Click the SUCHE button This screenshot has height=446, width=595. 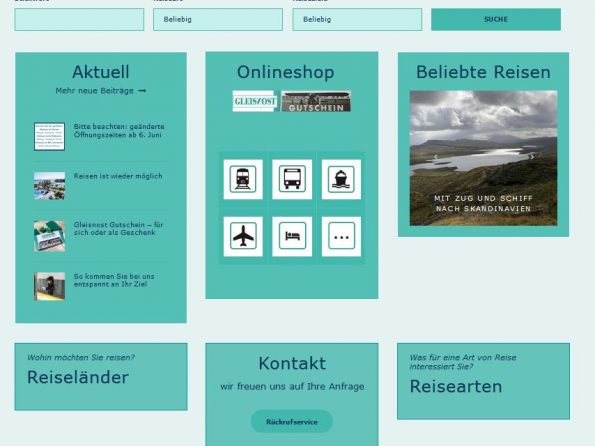pos(496,19)
